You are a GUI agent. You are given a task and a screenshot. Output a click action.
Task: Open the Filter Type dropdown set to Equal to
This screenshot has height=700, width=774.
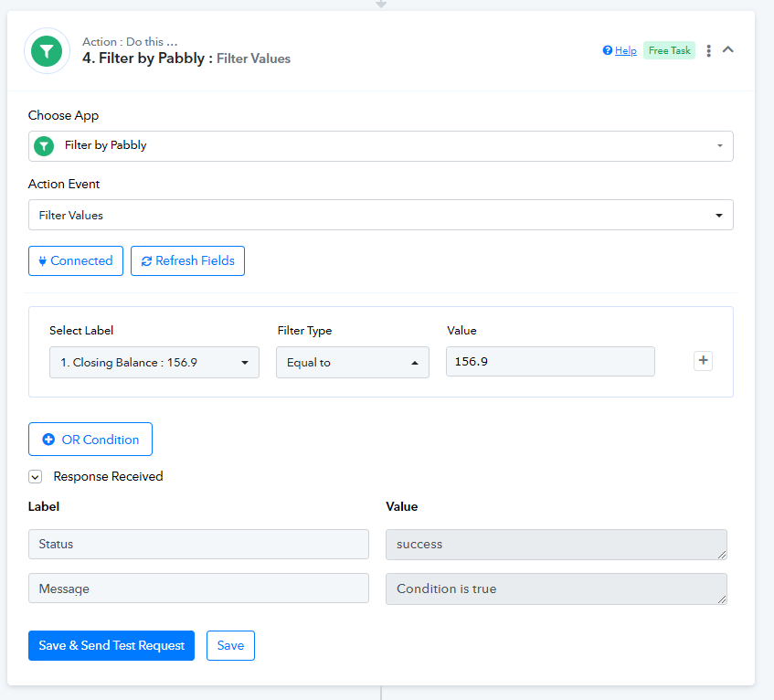point(353,363)
